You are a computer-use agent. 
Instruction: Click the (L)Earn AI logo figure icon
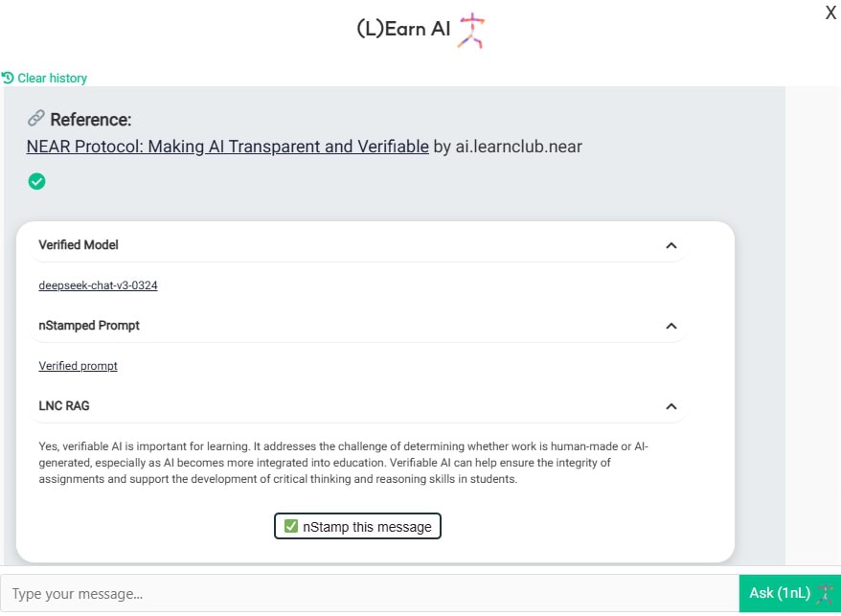[x=471, y=30]
